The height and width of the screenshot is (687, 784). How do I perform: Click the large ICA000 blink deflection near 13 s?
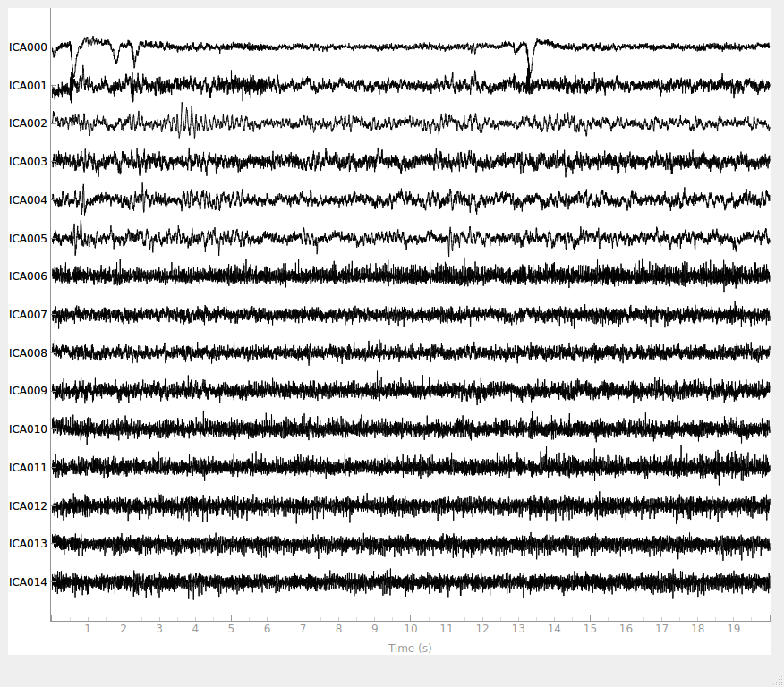(529, 60)
